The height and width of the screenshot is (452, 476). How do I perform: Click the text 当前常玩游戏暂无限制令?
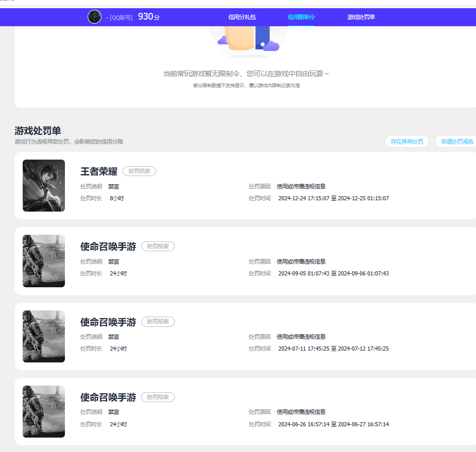[x=202, y=74]
